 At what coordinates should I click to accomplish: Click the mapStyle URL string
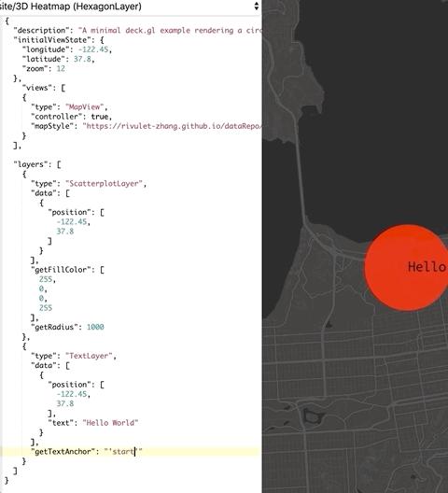pos(172,126)
